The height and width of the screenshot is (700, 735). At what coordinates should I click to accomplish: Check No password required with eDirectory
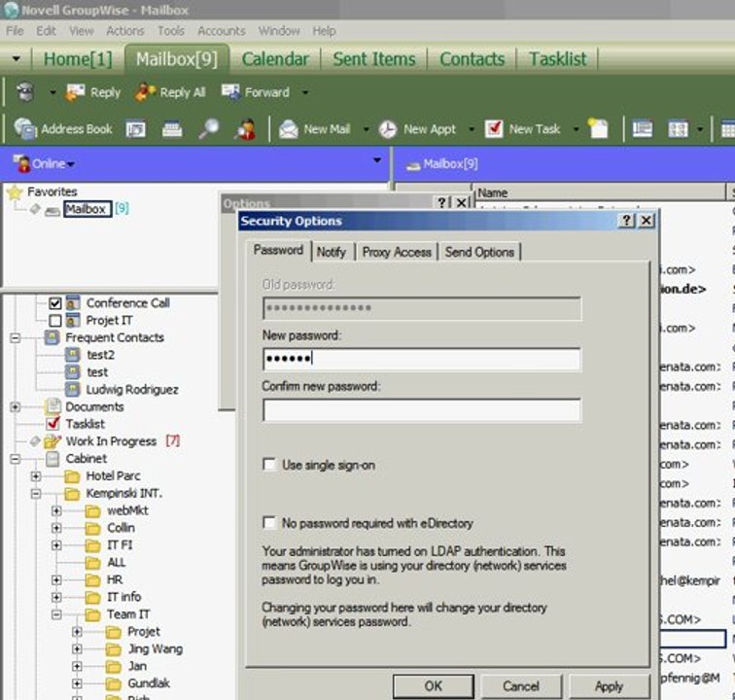click(269, 522)
